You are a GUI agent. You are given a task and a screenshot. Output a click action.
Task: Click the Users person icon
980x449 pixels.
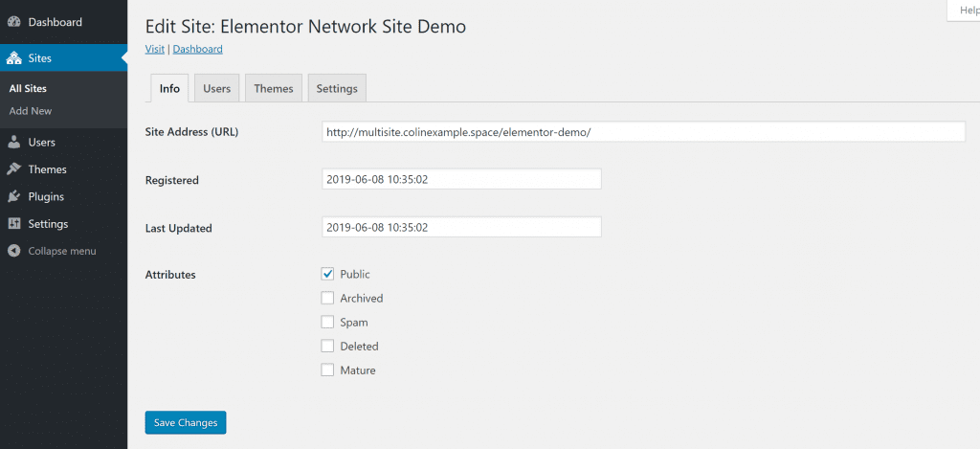(14, 143)
